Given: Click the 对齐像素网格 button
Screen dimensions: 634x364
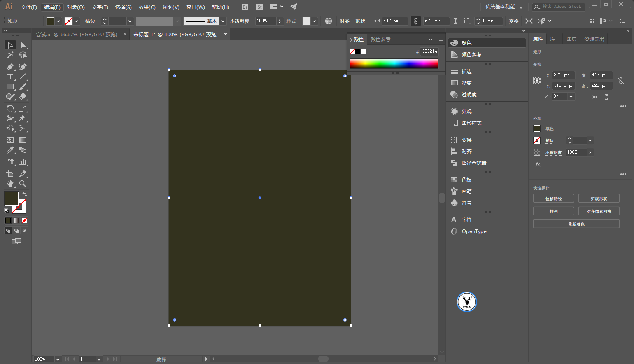Looking at the screenshot, I should [x=599, y=211].
